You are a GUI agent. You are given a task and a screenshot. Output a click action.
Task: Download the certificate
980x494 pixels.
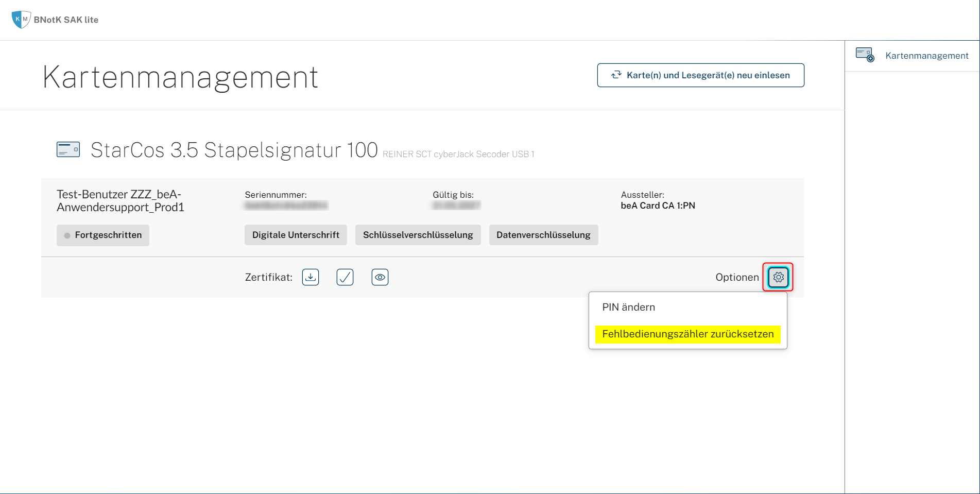coord(311,277)
